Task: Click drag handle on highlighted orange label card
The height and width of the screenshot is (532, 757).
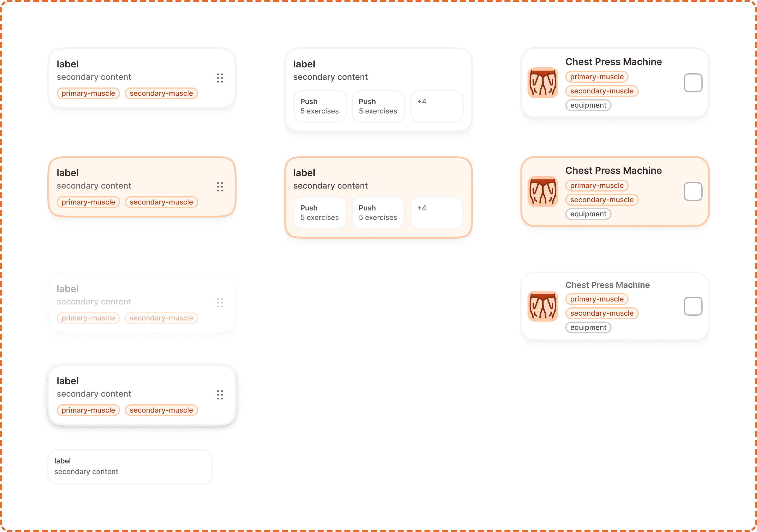Action: 220,187
